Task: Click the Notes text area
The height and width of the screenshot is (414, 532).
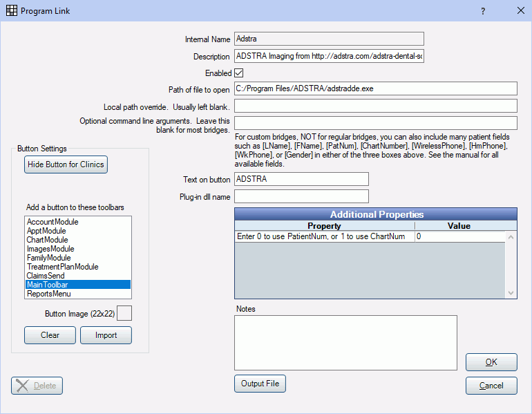Action: click(x=345, y=343)
